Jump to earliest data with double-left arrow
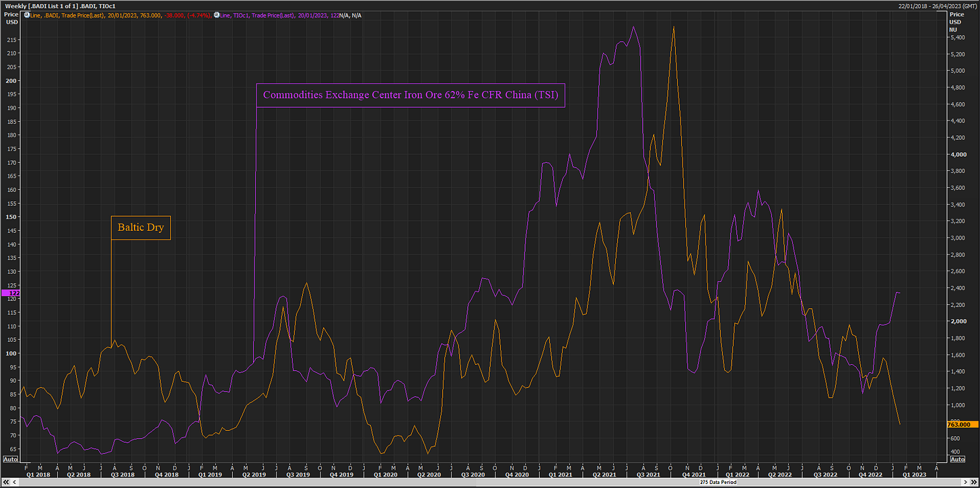 coord(6,482)
